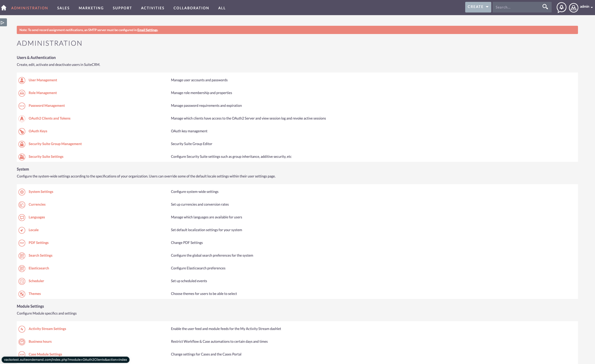Viewport: 595px width, 364px height.
Task: Open Elasticsearch link
Action: tap(39, 268)
